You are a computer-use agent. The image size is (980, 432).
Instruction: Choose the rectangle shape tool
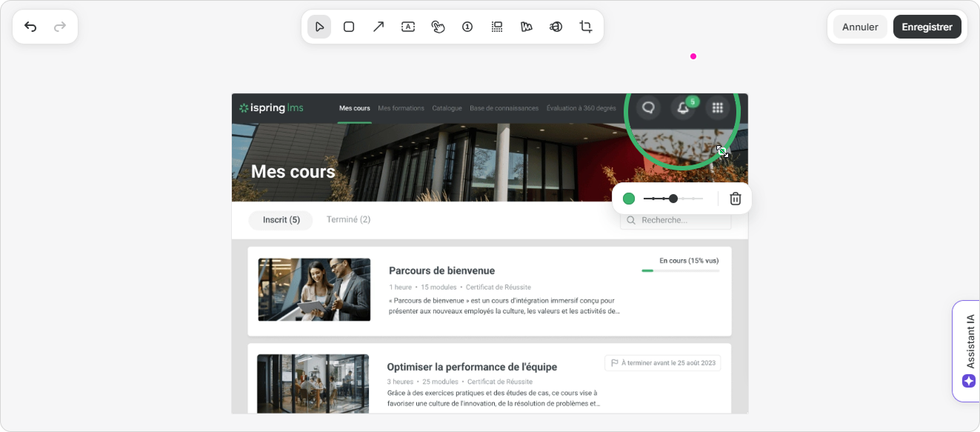coord(349,27)
